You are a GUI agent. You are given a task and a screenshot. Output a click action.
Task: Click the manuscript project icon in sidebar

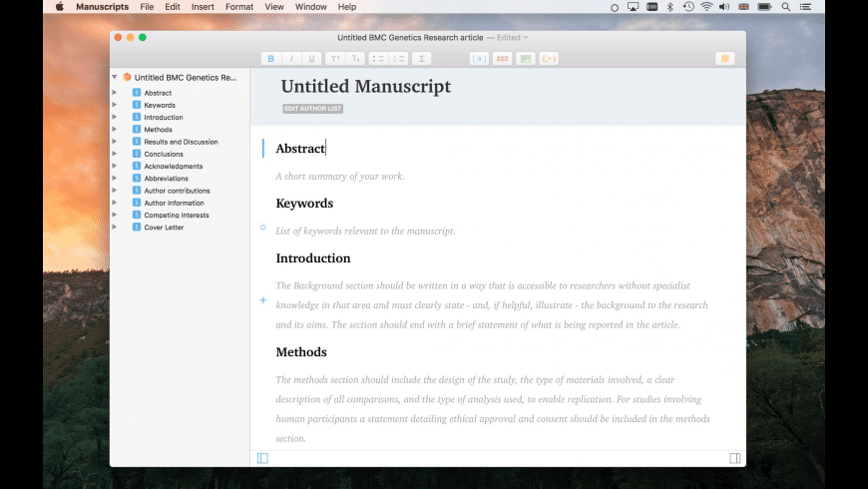coord(127,77)
